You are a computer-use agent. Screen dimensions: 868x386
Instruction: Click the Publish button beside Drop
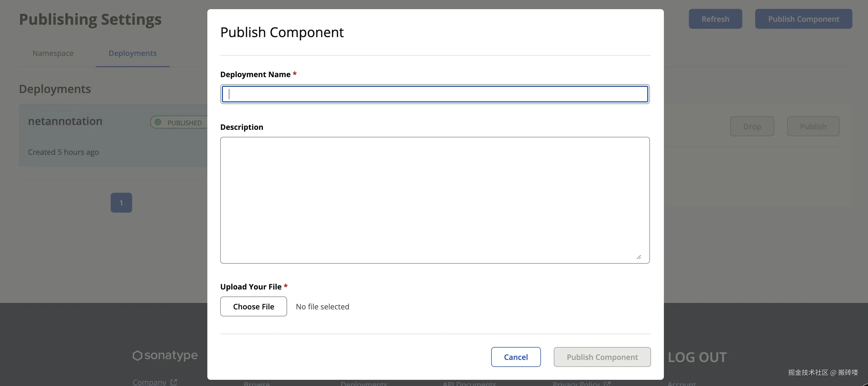click(813, 126)
